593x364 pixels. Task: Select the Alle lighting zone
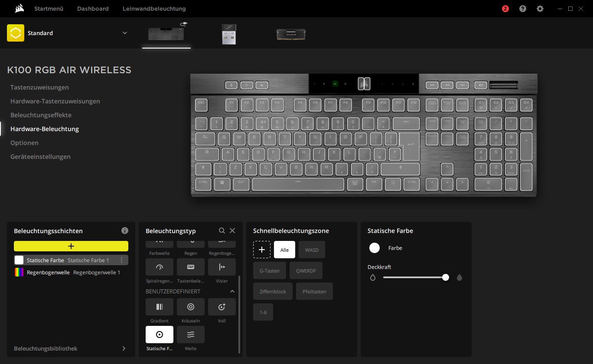[x=284, y=250]
